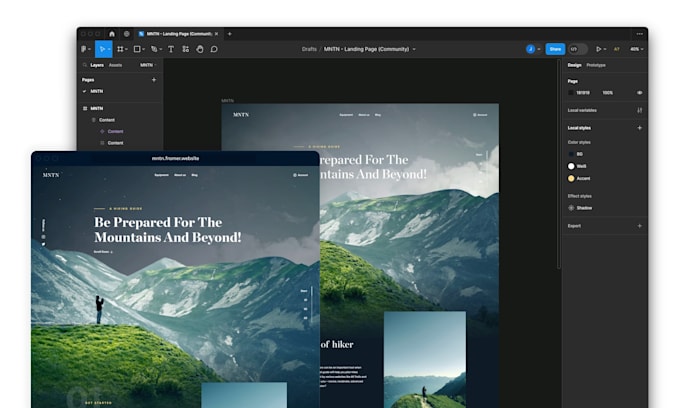Open the avatar multiplayer dropdown arrow
The image size is (680, 408).
click(x=539, y=49)
